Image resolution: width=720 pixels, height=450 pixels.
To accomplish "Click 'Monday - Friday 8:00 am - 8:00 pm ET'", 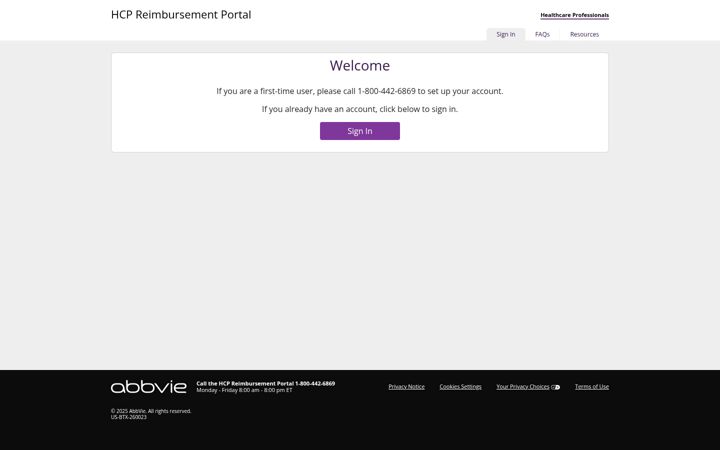I will click(x=244, y=390).
